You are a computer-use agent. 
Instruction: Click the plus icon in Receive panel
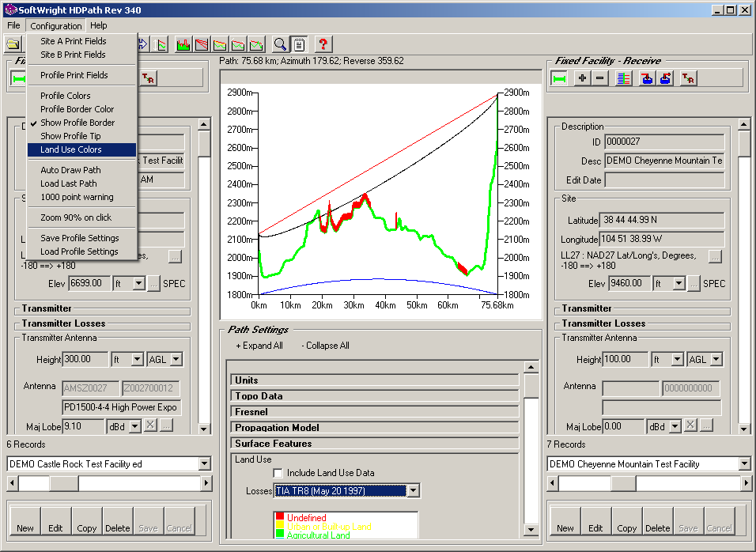[582, 78]
